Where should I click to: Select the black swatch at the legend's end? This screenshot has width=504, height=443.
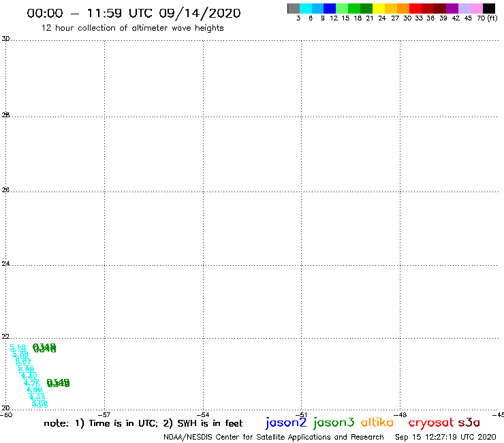tap(489, 8)
